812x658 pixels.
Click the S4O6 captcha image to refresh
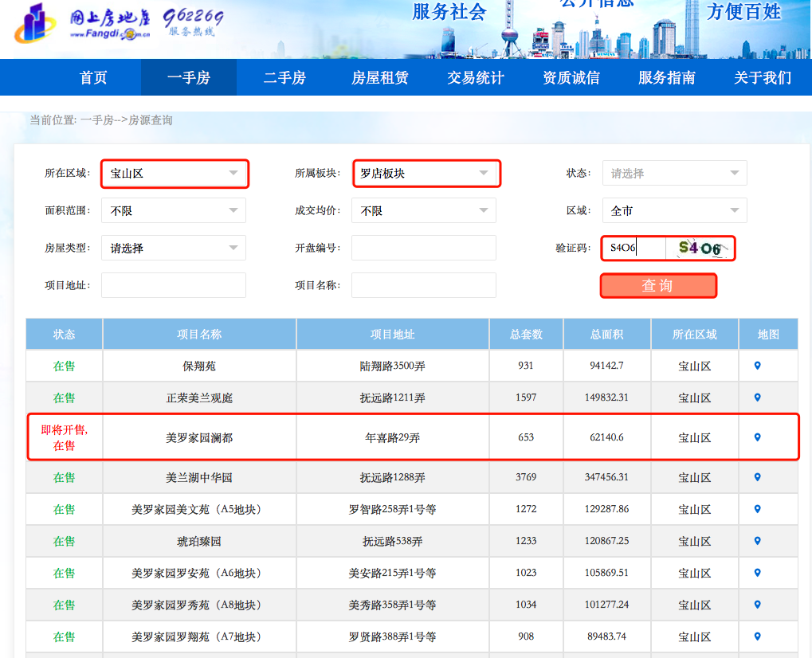[701, 248]
